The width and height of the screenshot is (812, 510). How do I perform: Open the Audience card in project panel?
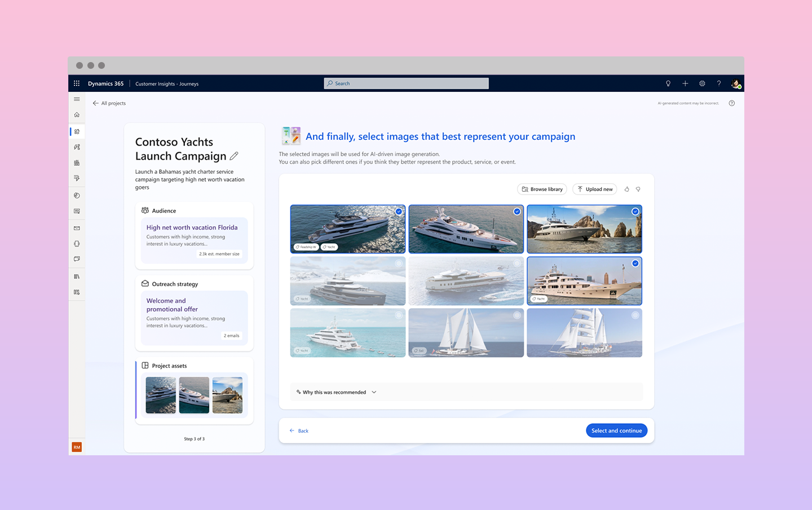pos(194,235)
